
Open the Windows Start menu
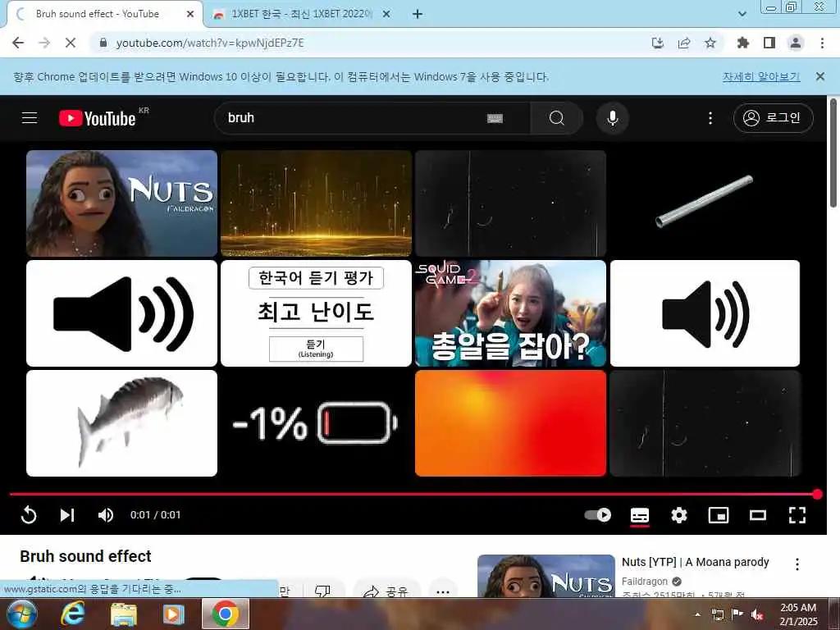click(21, 614)
